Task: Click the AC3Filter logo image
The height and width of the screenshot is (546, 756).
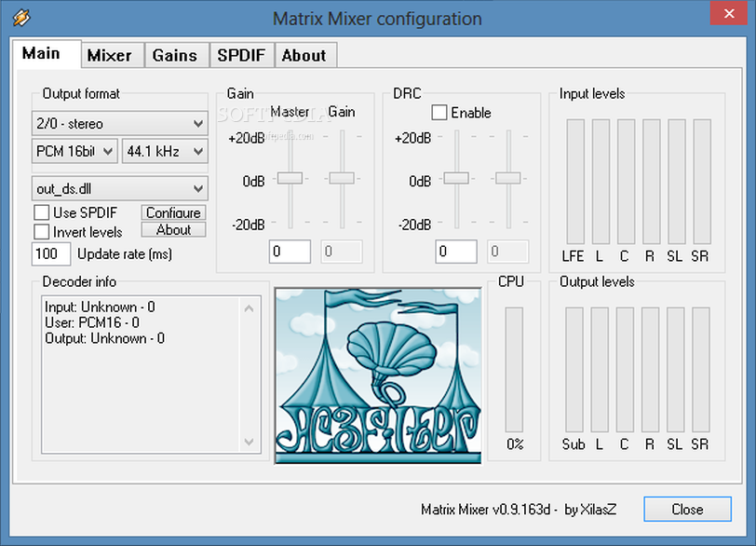Action: point(378,375)
